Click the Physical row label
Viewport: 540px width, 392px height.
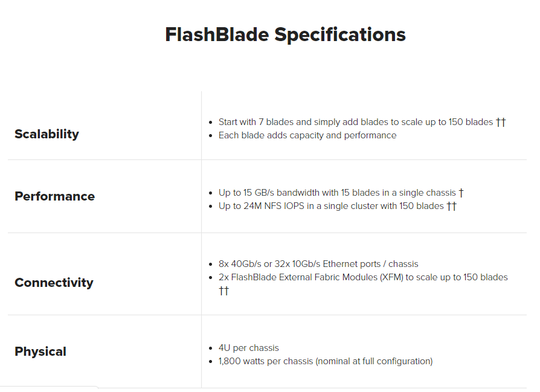[40, 352]
